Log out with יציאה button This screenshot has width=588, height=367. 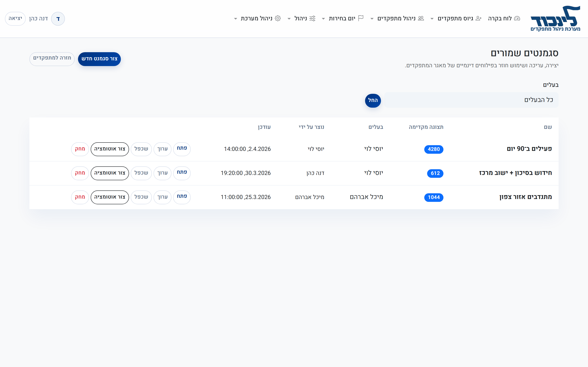click(x=15, y=19)
